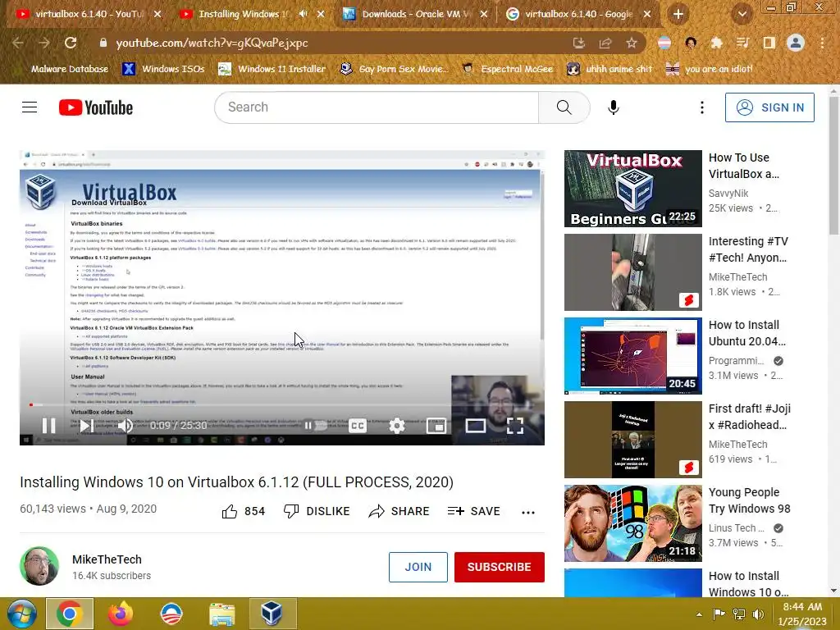Open Young People Try Windows 98 video
This screenshot has height=630, width=840.
pos(632,523)
